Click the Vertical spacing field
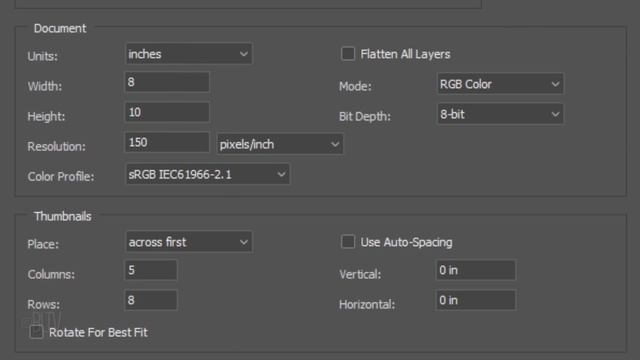This screenshot has width=640, height=360. (476, 270)
